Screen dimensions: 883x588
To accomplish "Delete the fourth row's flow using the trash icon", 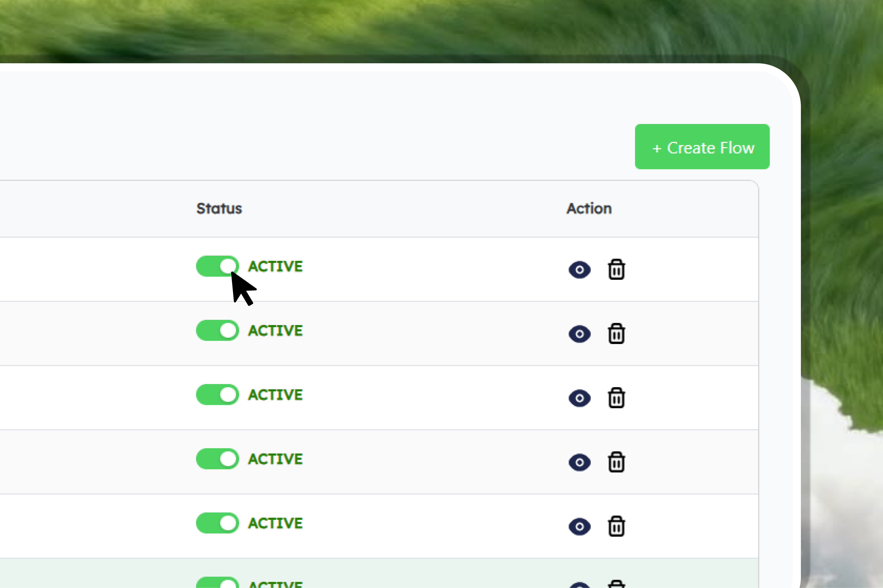I will pos(616,462).
